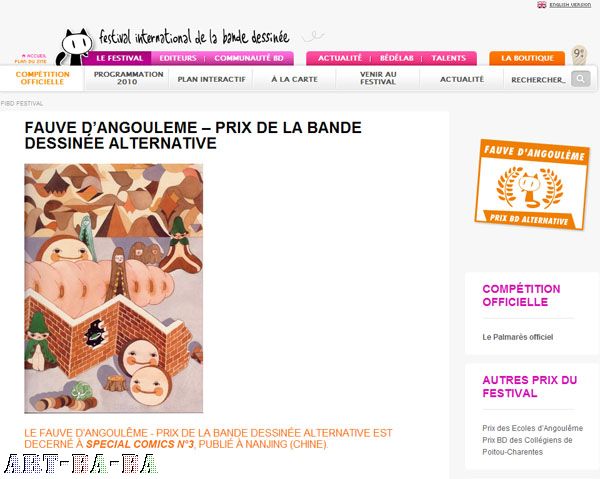Select the Communauté BD tab

[249, 58]
